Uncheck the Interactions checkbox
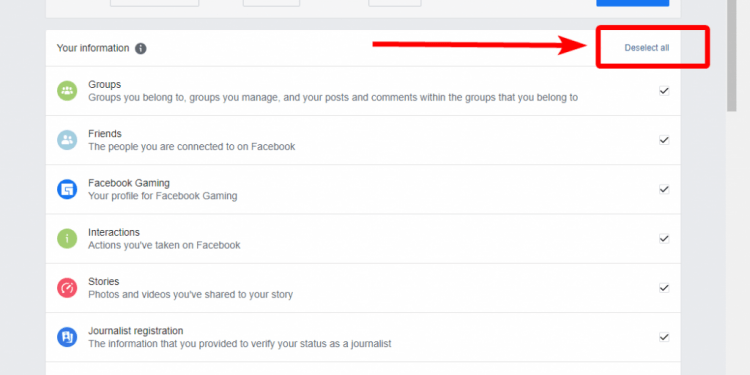The height and width of the screenshot is (375, 750). [664, 238]
